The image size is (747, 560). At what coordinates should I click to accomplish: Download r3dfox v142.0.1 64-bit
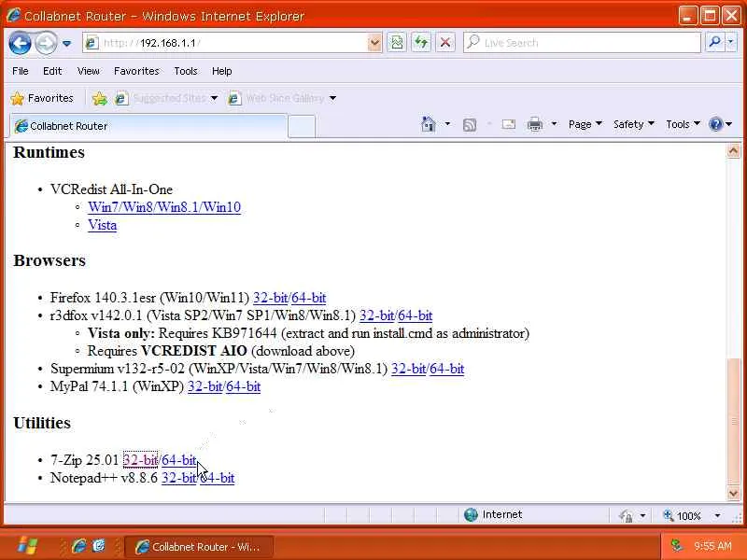point(416,315)
